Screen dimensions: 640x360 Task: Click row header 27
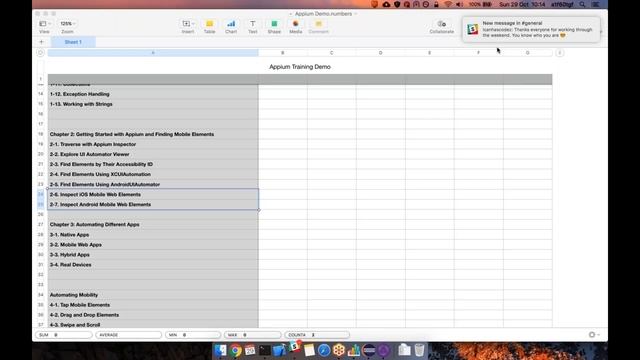click(x=40, y=224)
